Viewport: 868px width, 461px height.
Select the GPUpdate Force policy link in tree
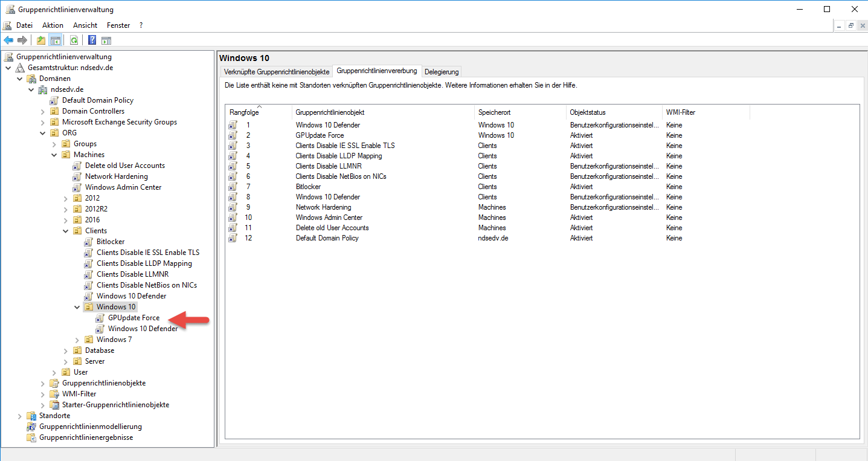(133, 318)
